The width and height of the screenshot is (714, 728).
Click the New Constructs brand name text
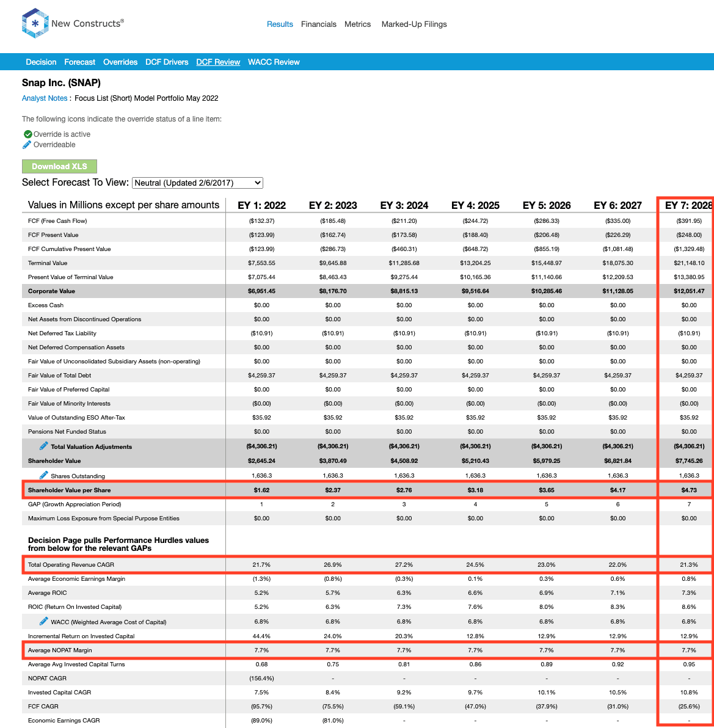point(87,23)
